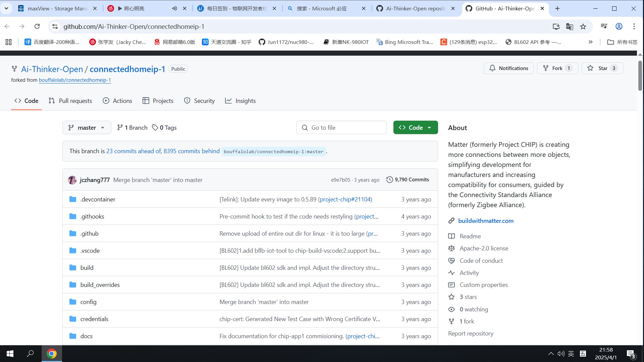Open the bouffalolab/connectedhomeip-1 upstream link
The image size is (644, 362).
[x=75, y=80]
